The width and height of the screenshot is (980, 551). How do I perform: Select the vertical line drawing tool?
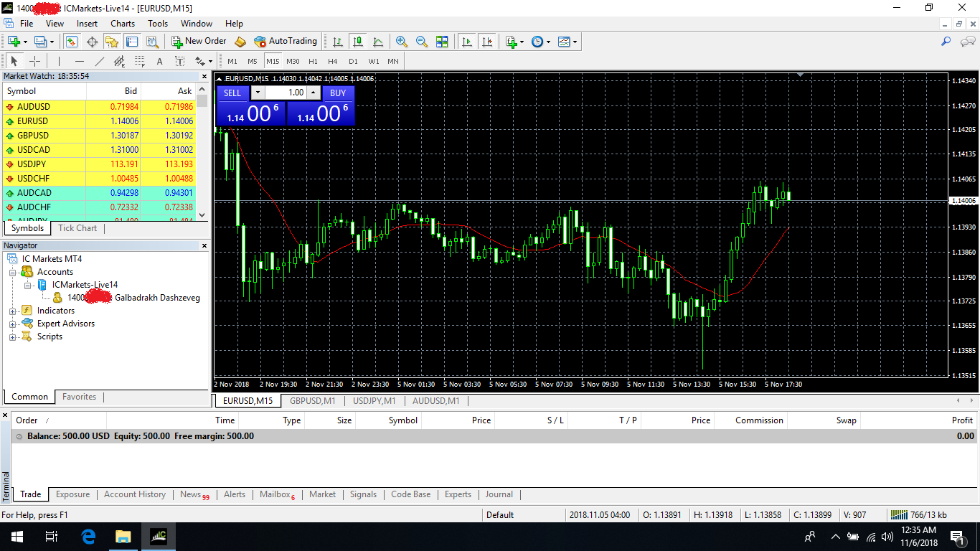point(60,61)
